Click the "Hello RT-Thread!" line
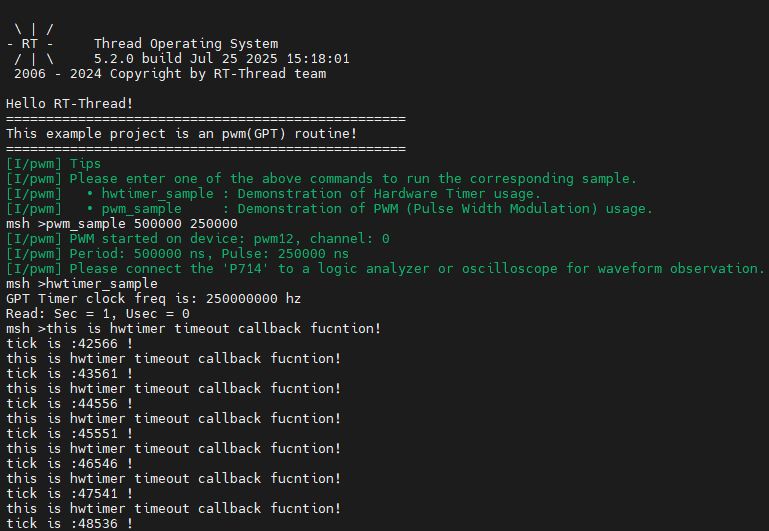Viewport: 769px width, 531px height. (70, 104)
